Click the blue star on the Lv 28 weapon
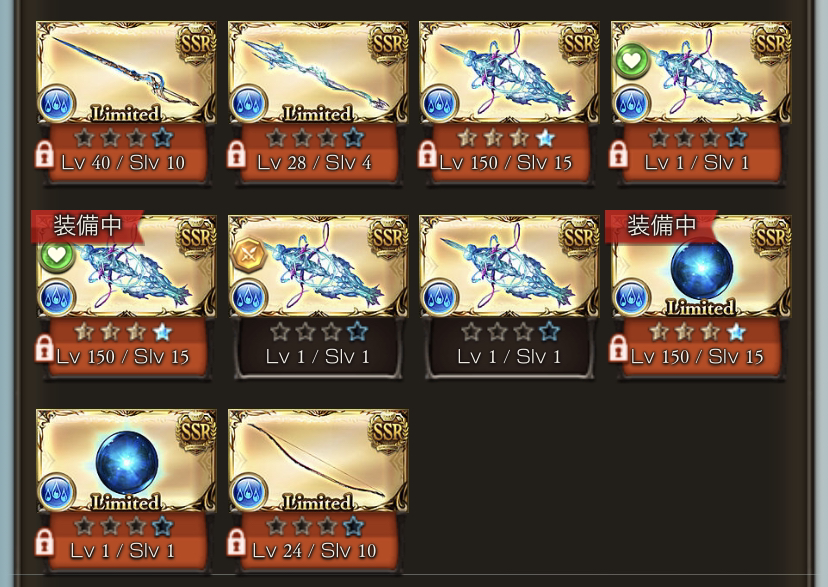Viewport: 828px width, 587px height. pyautogui.click(x=353, y=138)
